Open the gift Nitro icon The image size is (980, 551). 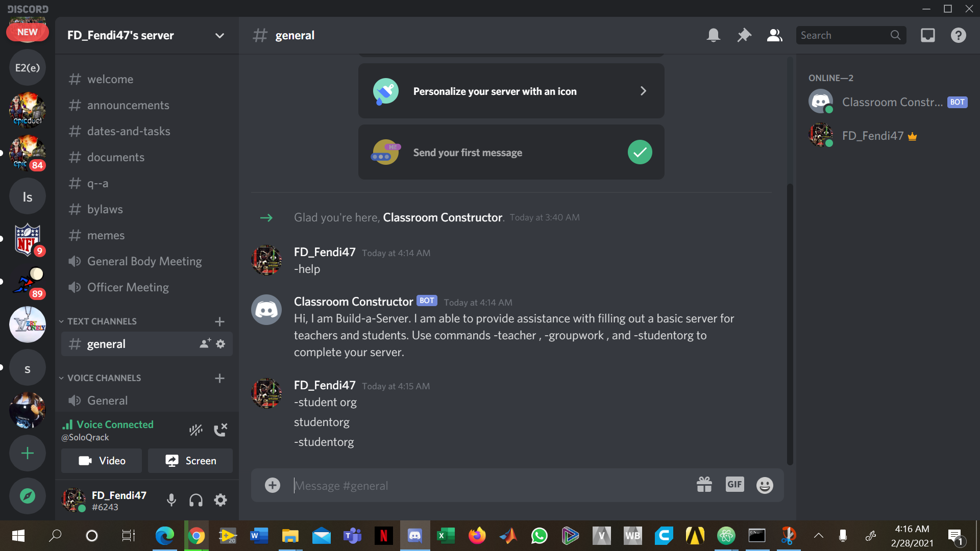point(704,485)
